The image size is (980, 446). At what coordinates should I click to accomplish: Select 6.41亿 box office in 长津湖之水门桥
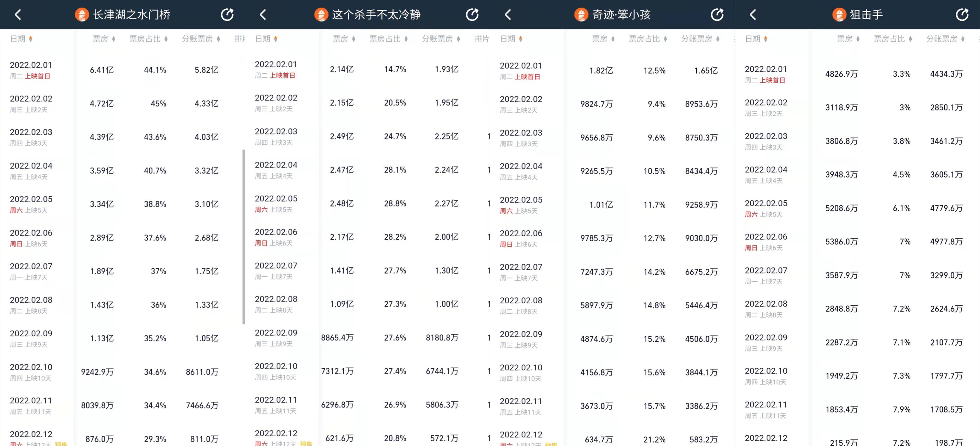(102, 70)
